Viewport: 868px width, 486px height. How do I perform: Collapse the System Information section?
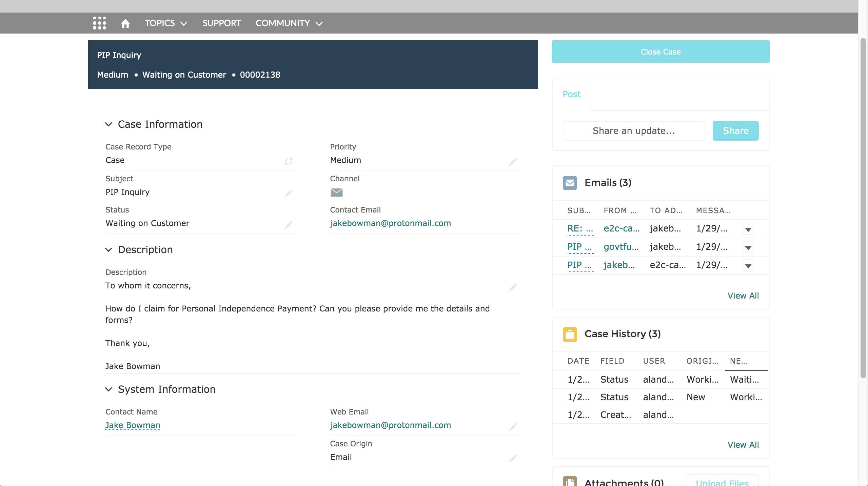[x=108, y=389]
